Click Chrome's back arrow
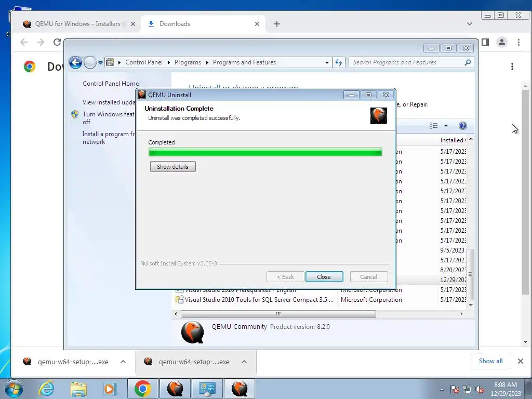Viewport: 532px width, 399px height. click(x=24, y=42)
